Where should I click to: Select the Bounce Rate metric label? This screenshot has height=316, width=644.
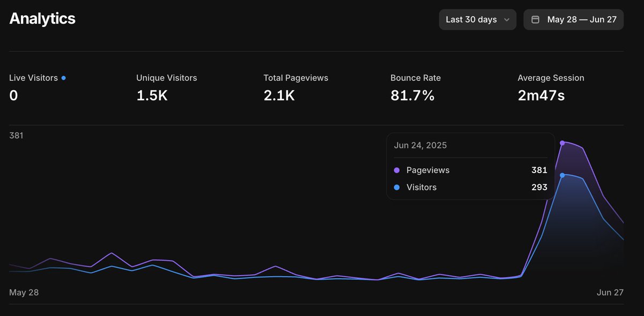(x=416, y=78)
